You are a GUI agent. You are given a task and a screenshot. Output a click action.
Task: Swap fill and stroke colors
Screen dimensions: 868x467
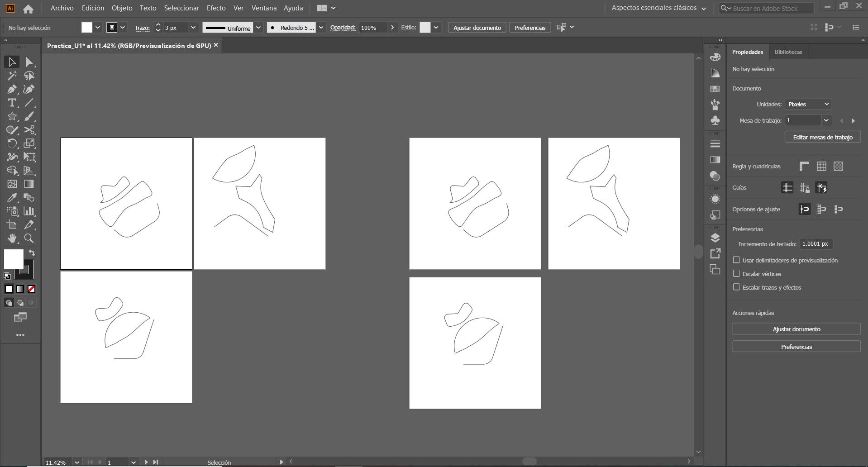(x=32, y=253)
